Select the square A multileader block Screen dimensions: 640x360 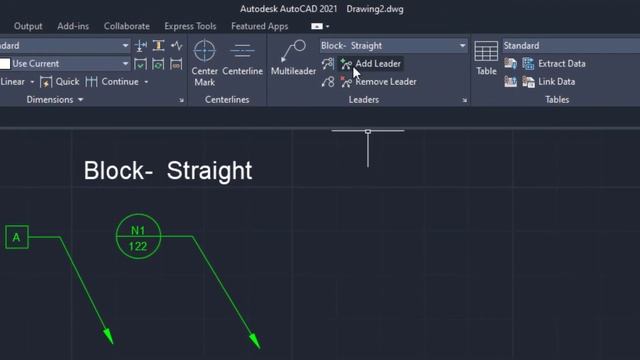(17, 237)
